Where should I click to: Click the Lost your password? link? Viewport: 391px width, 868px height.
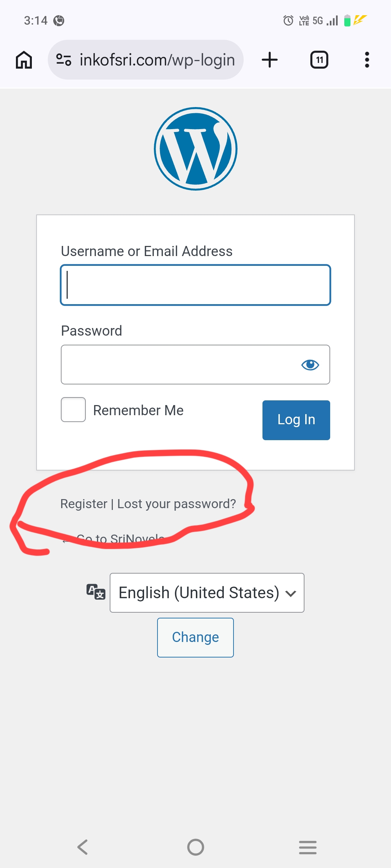pyautogui.click(x=176, y=504)
